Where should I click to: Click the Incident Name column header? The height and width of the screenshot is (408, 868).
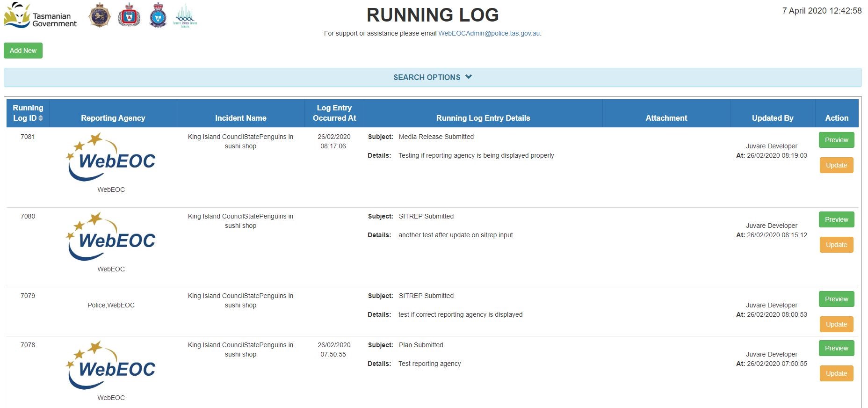click(240, 118)
